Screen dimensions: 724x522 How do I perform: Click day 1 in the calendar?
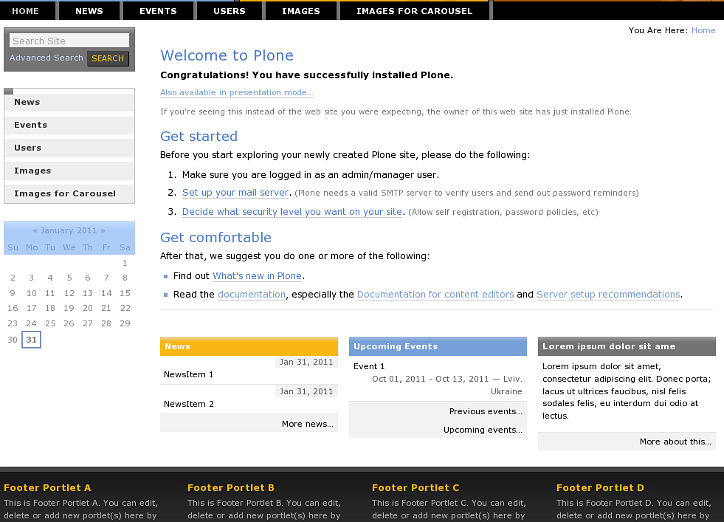tap(125, 263)
